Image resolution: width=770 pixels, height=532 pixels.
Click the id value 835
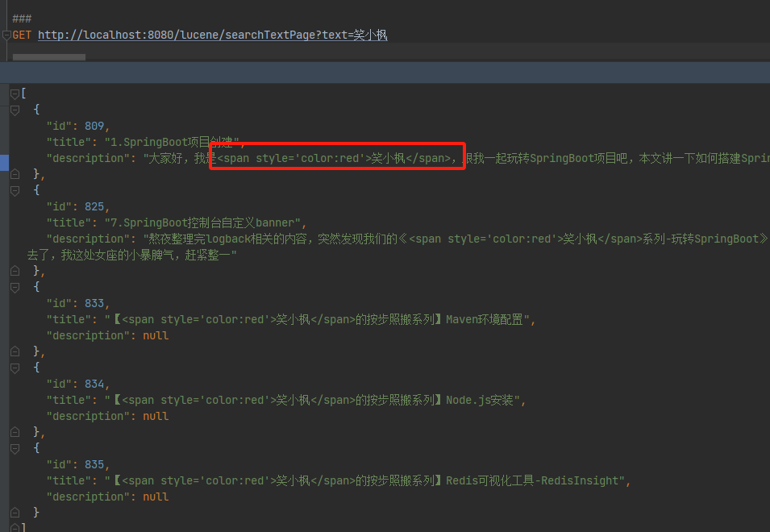click(x=94, y=464)
